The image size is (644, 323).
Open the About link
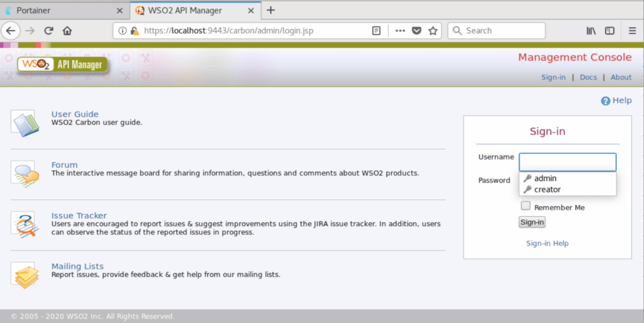click(621, 77)
